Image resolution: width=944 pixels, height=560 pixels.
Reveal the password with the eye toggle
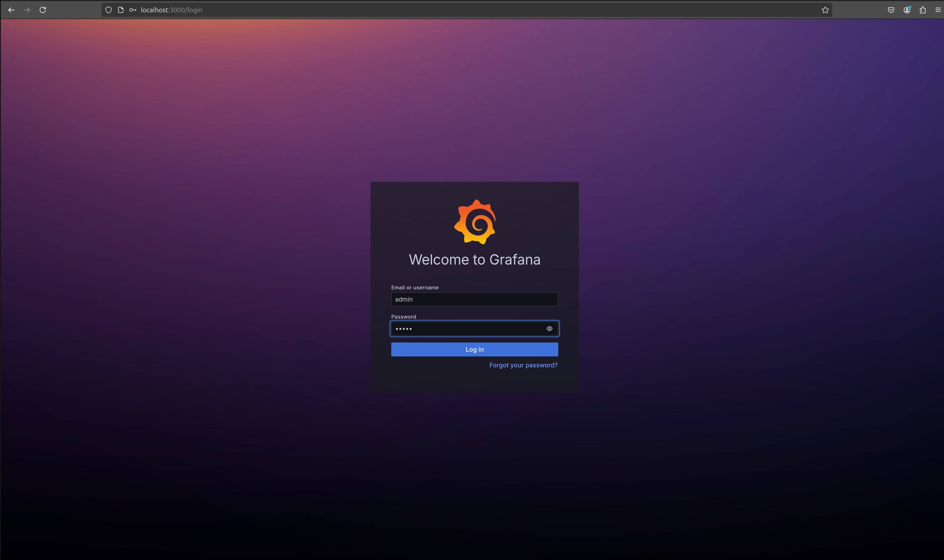pyautogui.click(x=549, y=328)
